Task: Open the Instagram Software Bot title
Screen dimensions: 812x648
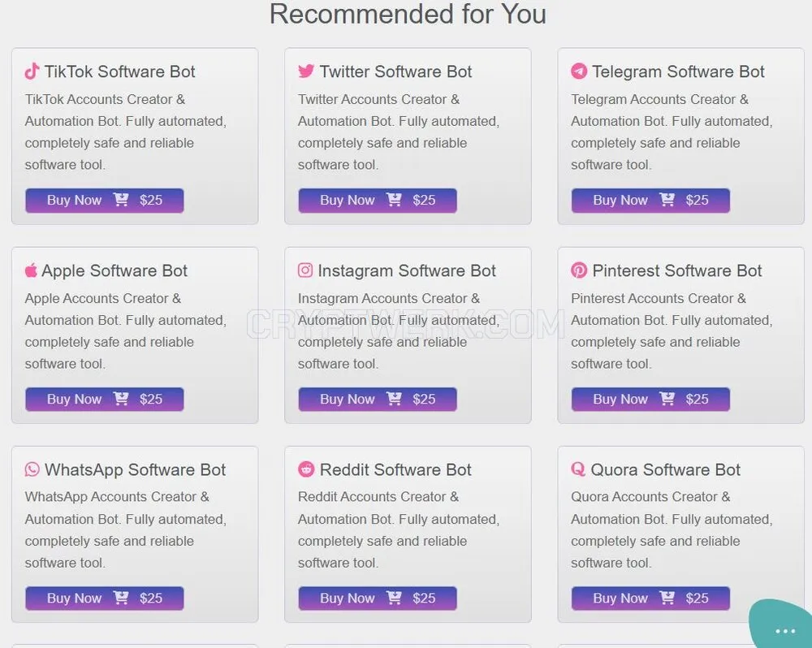Action: tap(407, 270)
